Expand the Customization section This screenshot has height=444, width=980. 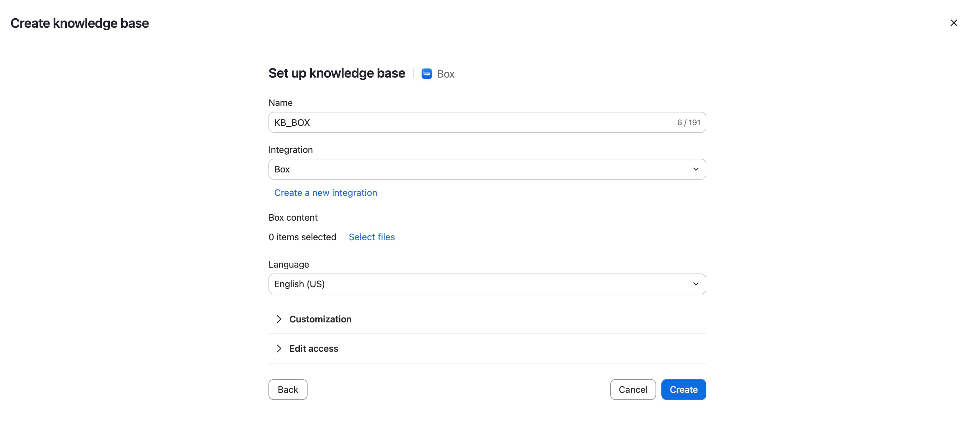pyautogui.click(x=321, y=319)
